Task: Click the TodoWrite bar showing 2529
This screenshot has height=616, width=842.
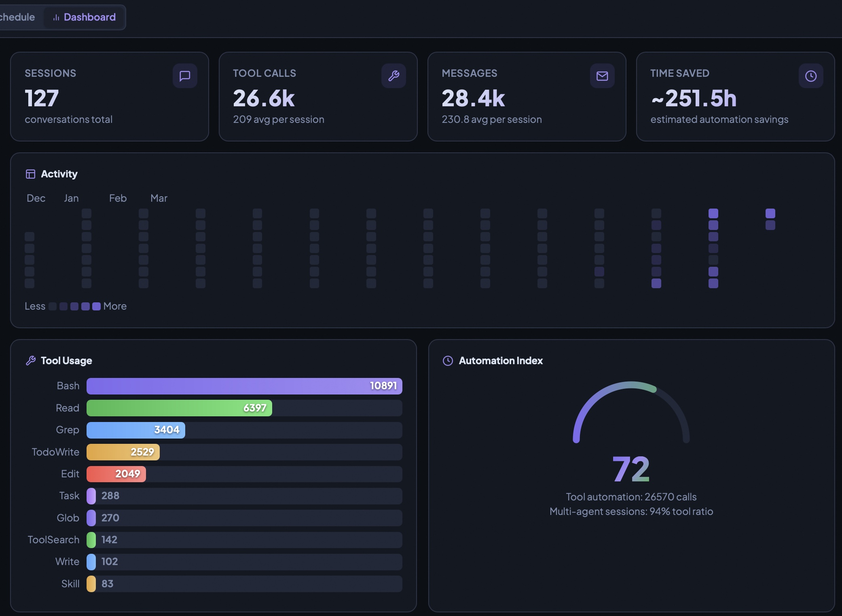Action: pyautogui.click(x=123, y=452)
